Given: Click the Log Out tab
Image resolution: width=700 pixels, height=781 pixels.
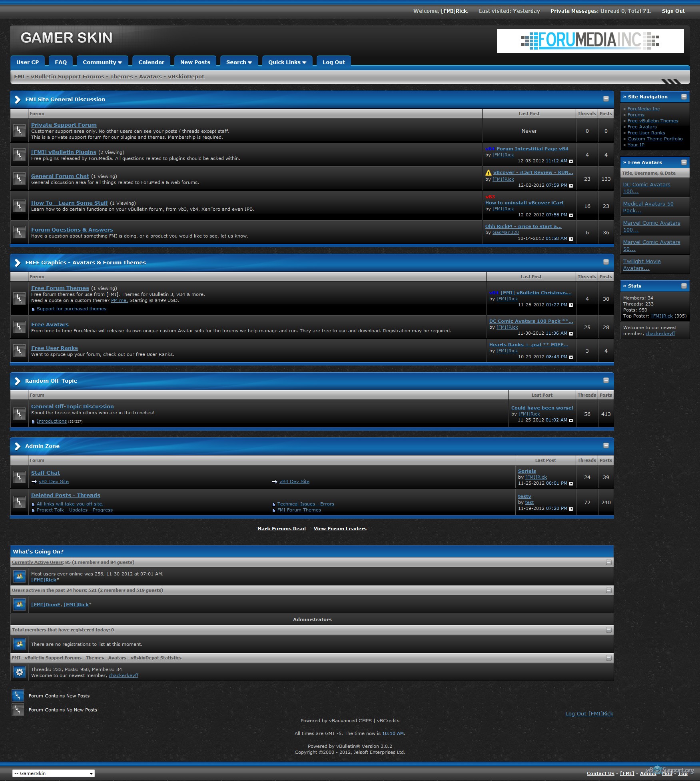Looking at the screenshot, I should pos(333,62).
